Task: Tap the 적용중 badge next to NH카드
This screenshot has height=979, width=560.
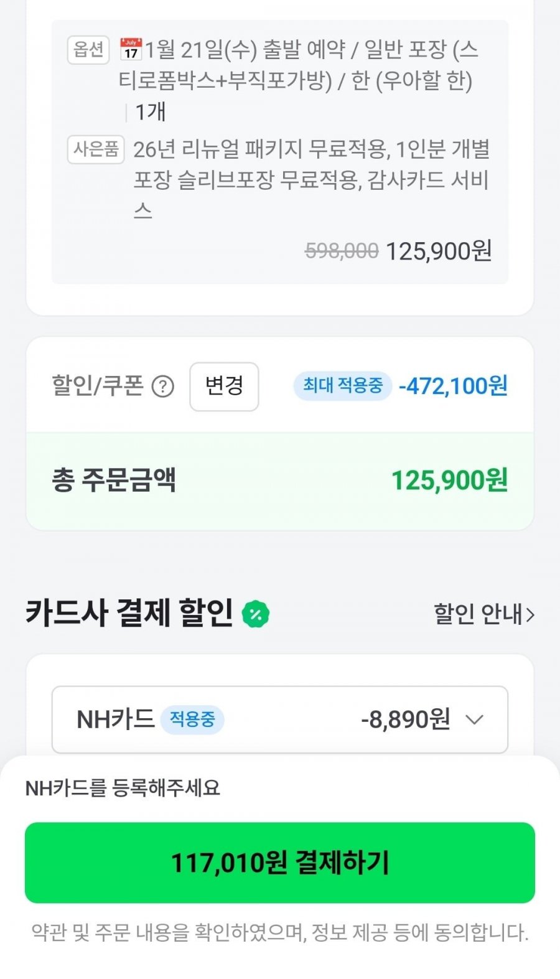Action: pos(192,720)
